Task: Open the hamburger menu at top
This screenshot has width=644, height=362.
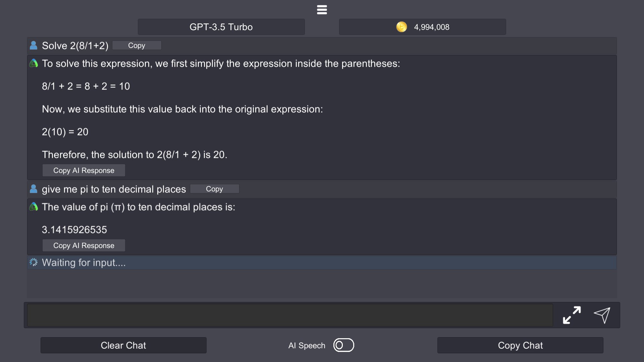Action: pos(322,10)
